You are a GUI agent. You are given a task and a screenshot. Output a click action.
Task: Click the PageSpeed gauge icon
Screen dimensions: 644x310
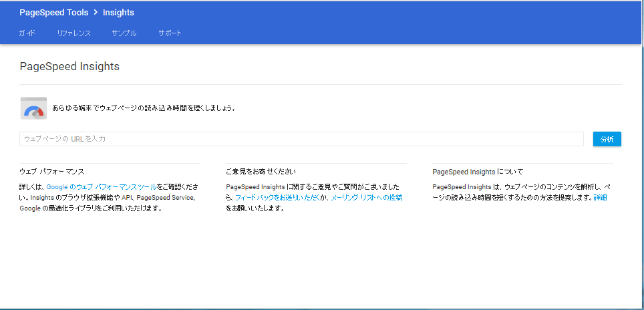(33, 108)
